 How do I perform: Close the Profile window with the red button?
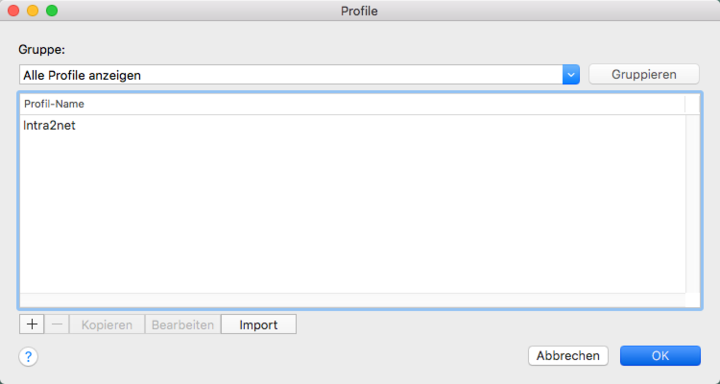coord(14,11)
